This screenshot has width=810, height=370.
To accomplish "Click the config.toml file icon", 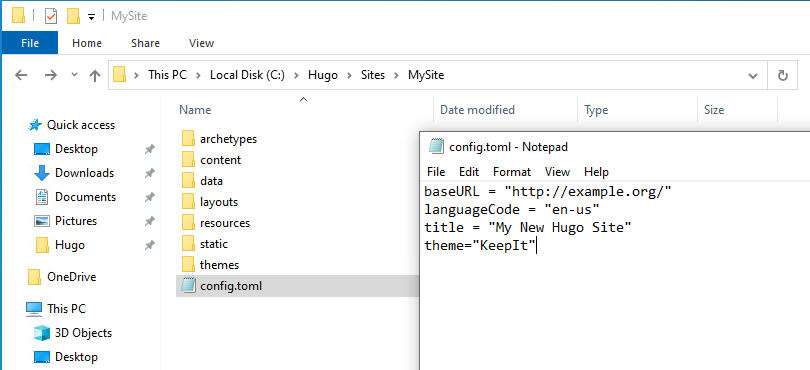I will pyautogui.click(x=188, y=285).
